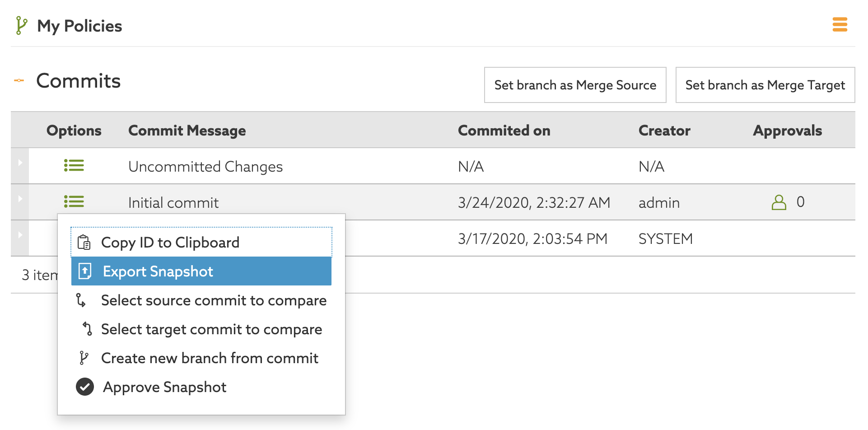Click the clipboard icon beside Copy ID to Clipboard
Viewport: 868px width, 430px height.
(84, 242)
